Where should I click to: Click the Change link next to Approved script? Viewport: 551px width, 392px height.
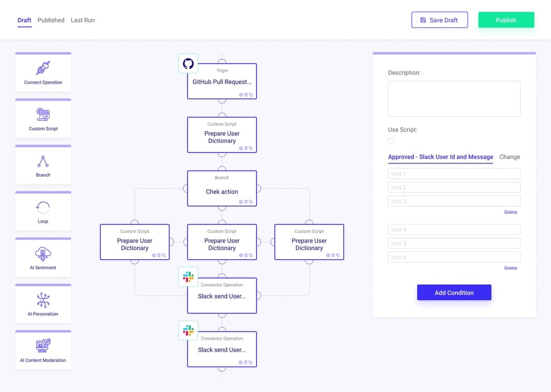[509, 157]
